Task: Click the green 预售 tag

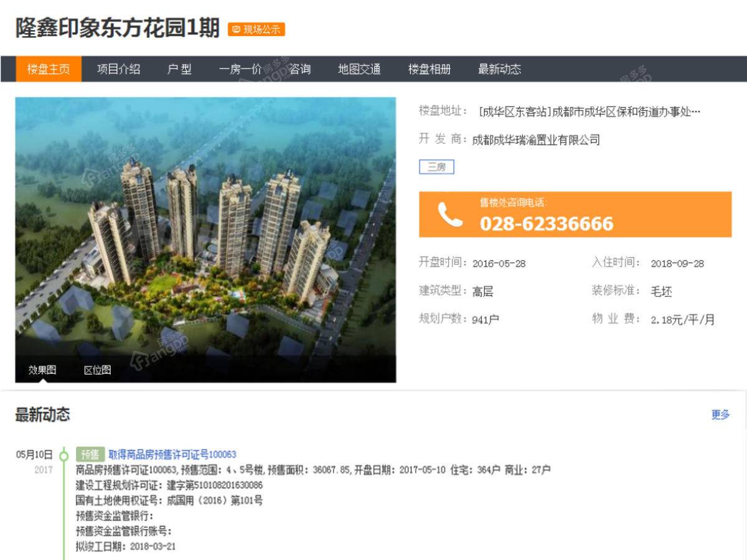Action: tap(90, 455)
